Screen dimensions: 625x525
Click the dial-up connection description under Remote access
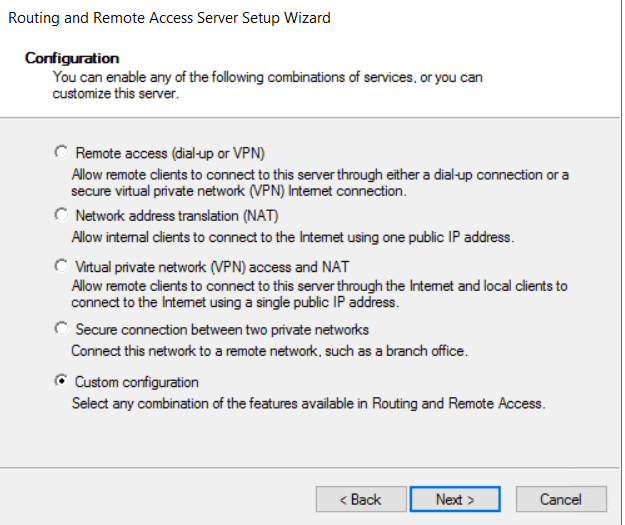click(320, 183)
